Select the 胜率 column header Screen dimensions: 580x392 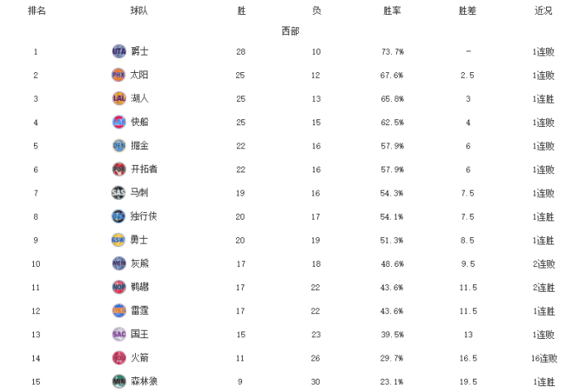coord(393,11)
